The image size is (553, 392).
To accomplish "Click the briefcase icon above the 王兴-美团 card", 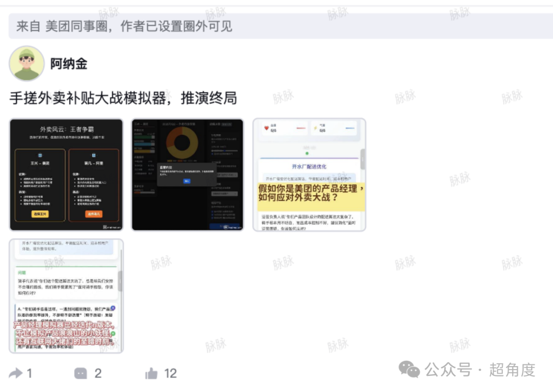I will coord(40,155).
